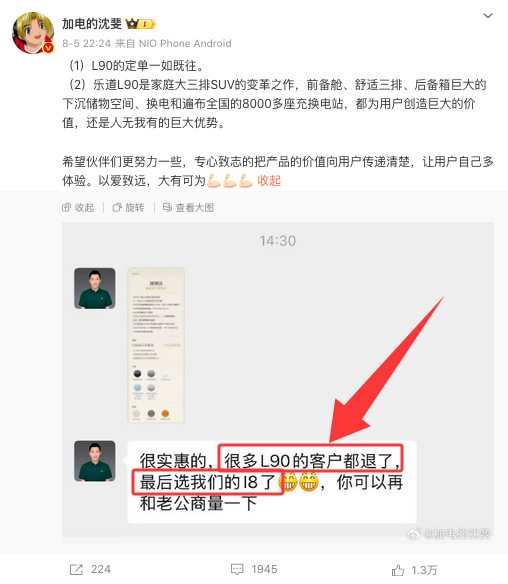This screenshot has height=584, width=508.
Task: Click the comment count 1945
Action: [264, 569]
